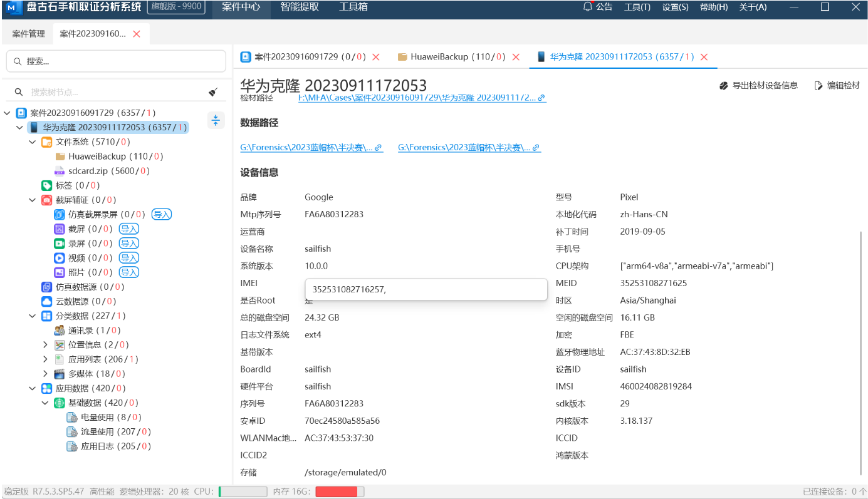Viewport: 868px width, 499px height.
Task: Click the purple 截屏 icon
Action: point(60,229)
